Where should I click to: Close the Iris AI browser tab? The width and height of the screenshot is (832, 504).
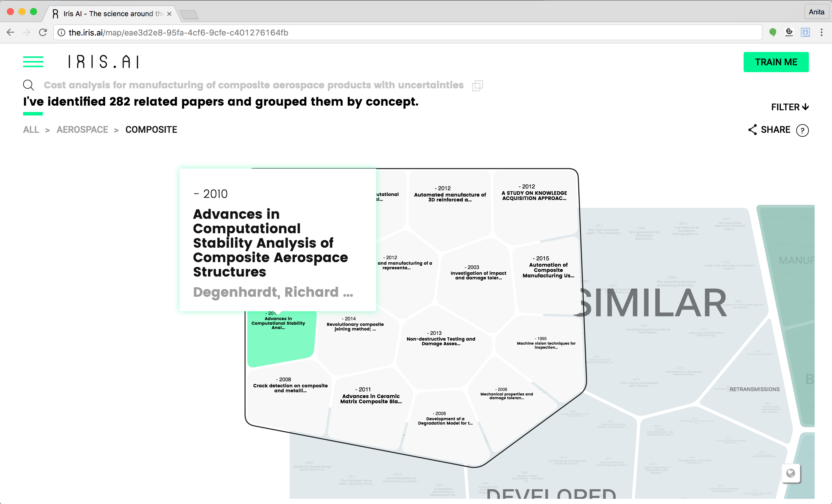(x=169, y=14)
